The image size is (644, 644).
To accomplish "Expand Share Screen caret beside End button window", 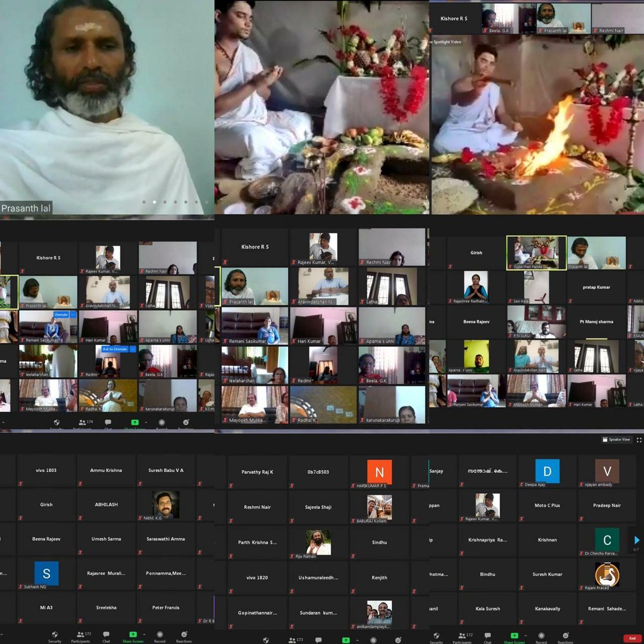I will [x=525, y=635].
